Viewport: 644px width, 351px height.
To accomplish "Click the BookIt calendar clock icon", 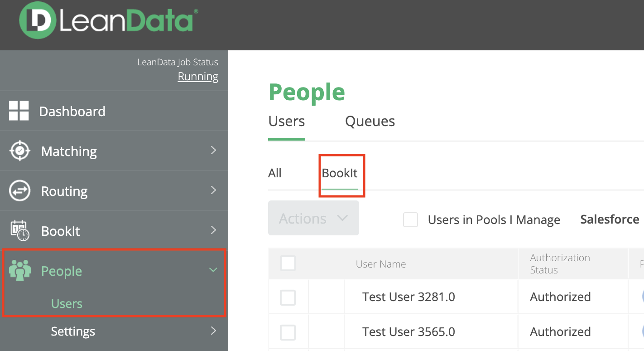I will (19, 231).
